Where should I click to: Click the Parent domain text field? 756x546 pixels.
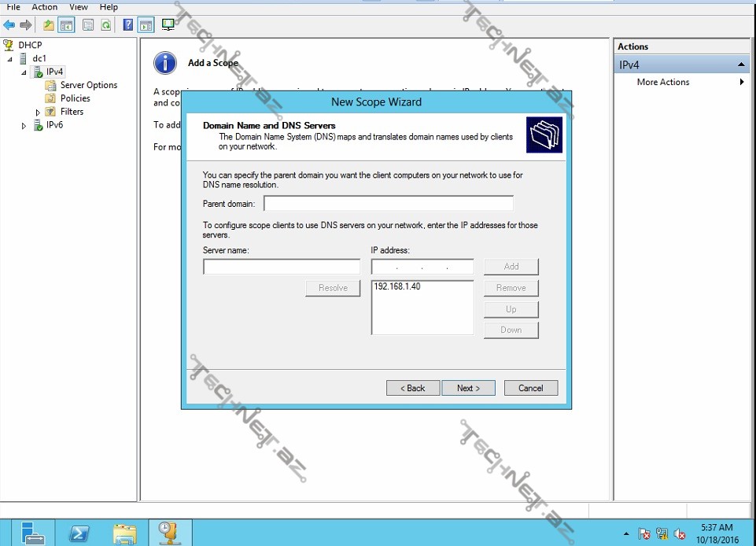[x=389, y=204]
